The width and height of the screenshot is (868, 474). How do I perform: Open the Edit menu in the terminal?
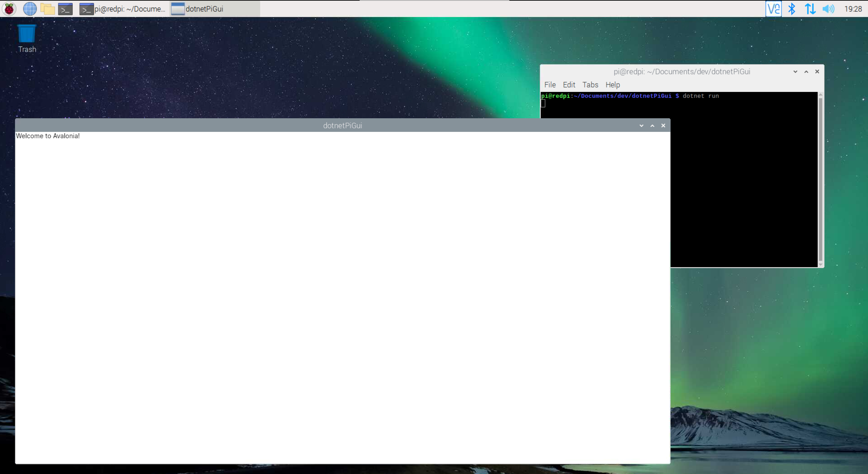click(569, 85)
